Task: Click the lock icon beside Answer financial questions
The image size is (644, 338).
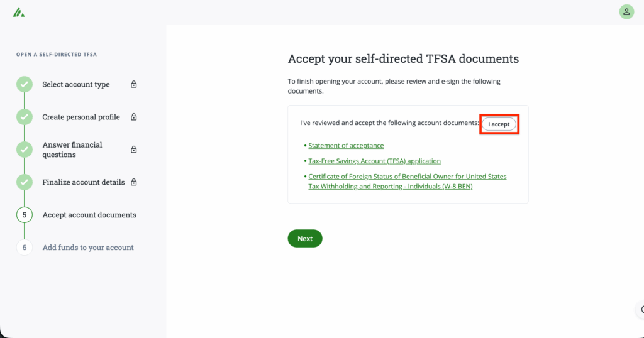Action: [133, 150]
